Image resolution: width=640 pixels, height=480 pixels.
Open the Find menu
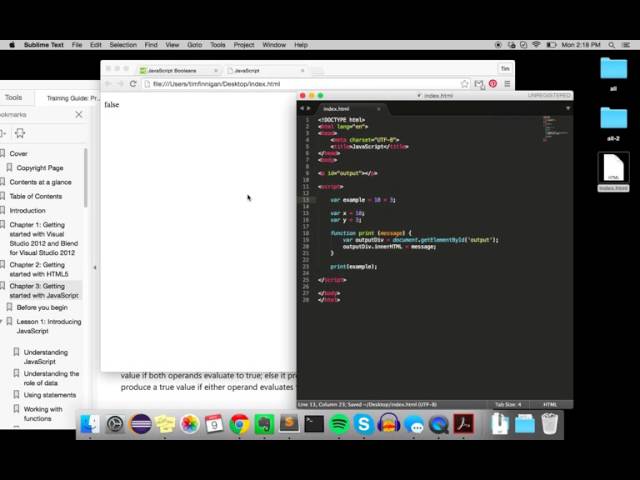tap(151, 45)
